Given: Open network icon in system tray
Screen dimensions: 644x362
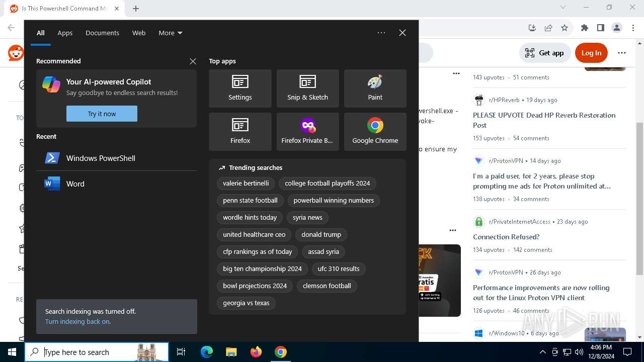Looking at the screenshot, I should (567, 352).
